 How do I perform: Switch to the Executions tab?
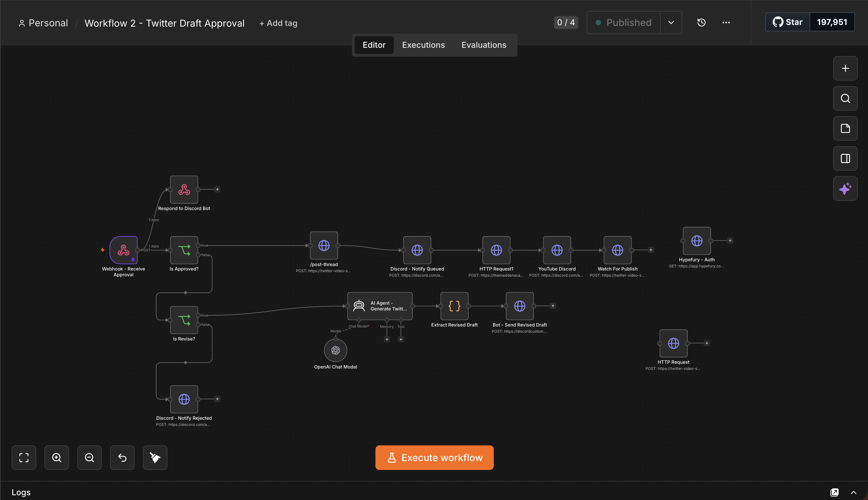coord(423,45)
